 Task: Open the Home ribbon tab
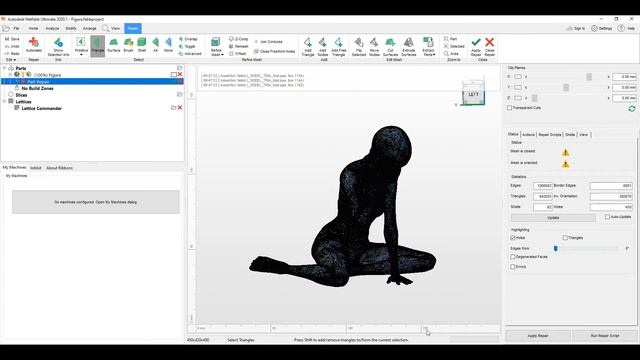(x=33, y=28)
